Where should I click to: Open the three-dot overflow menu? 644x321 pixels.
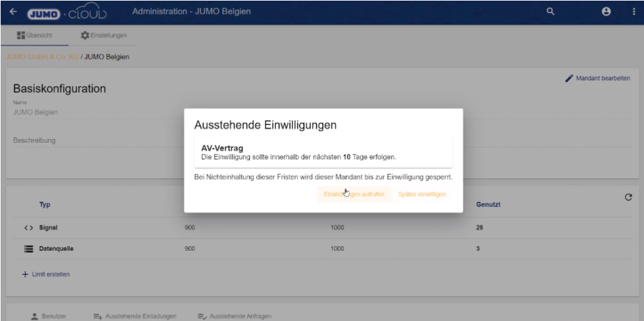[634, 11]
